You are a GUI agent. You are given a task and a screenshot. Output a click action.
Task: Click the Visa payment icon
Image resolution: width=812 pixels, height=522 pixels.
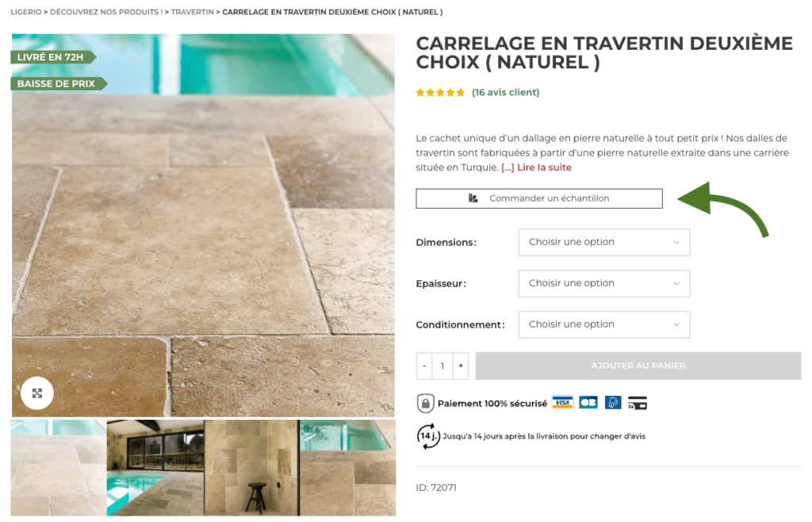pyautogui.click(x=562, y=403)
